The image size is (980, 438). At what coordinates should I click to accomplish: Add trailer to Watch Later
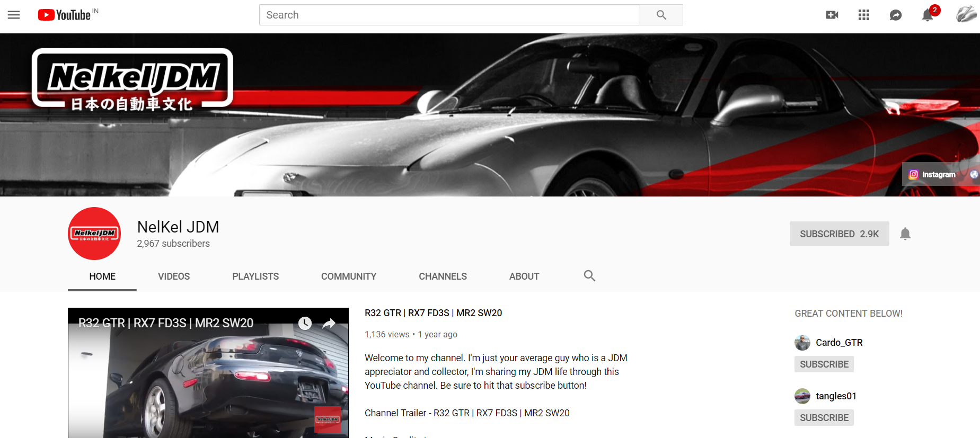[305, 323]
